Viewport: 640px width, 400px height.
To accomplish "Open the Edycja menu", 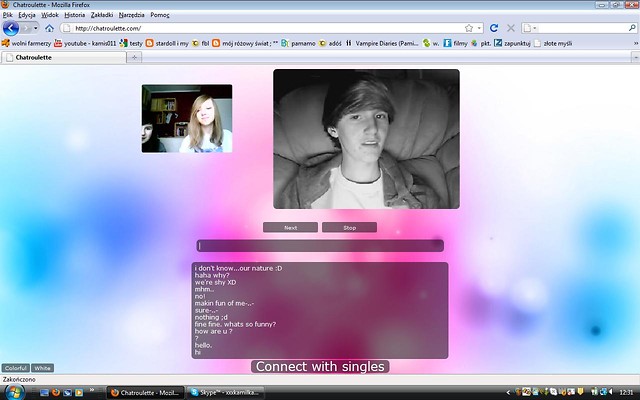I will (27, 15).
